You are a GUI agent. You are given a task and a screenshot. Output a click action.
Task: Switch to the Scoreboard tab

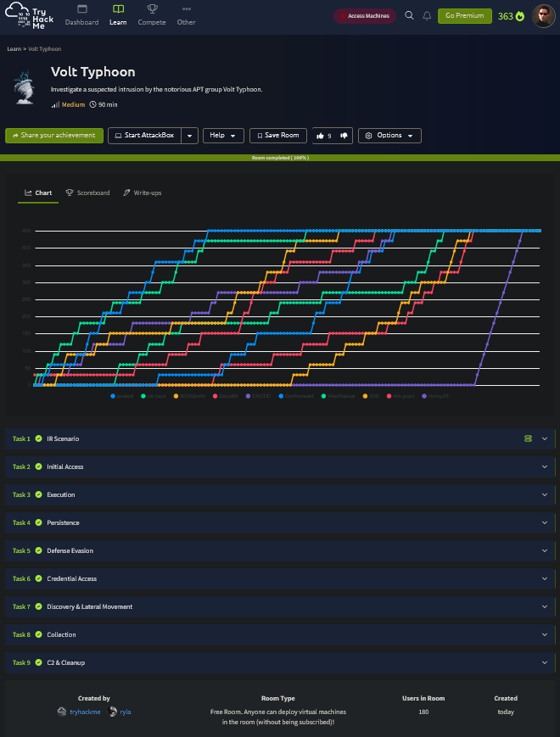point(88,193)
